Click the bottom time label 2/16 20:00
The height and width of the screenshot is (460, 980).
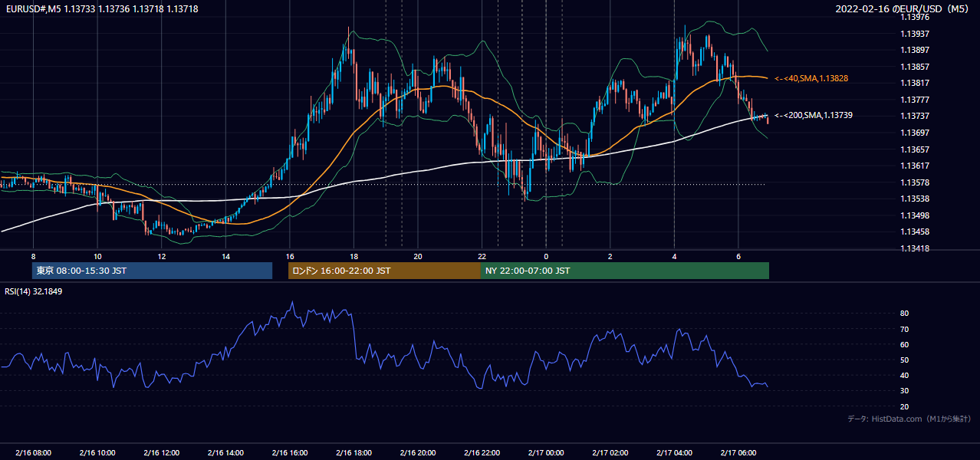418,452
